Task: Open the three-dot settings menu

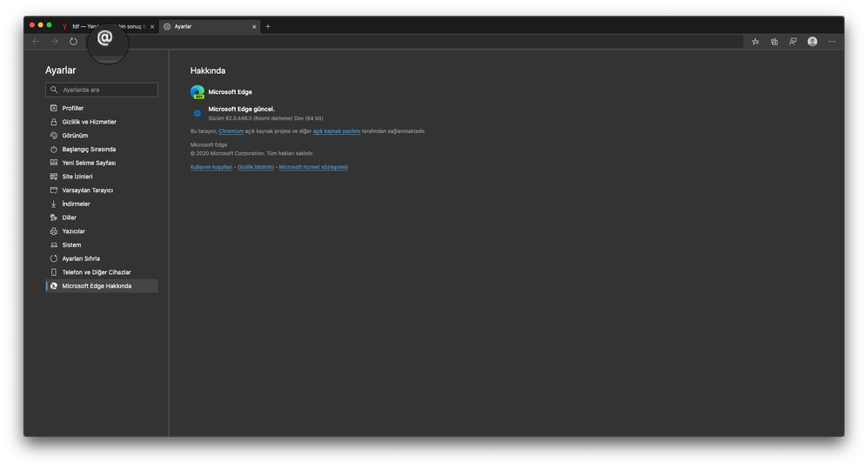Action: tap(832, 42)
